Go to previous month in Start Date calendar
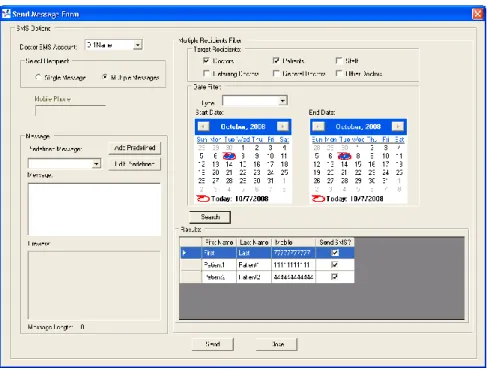Screen dimensions: 487x371 (x=203, y=127)
